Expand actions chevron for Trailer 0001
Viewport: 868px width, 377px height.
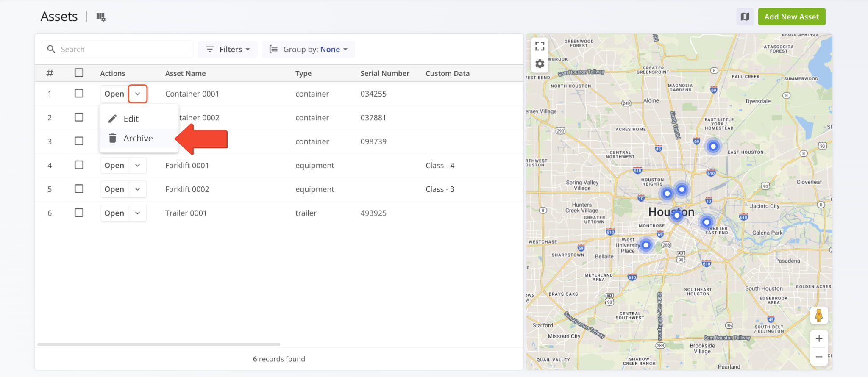click(x=138, y=213)
